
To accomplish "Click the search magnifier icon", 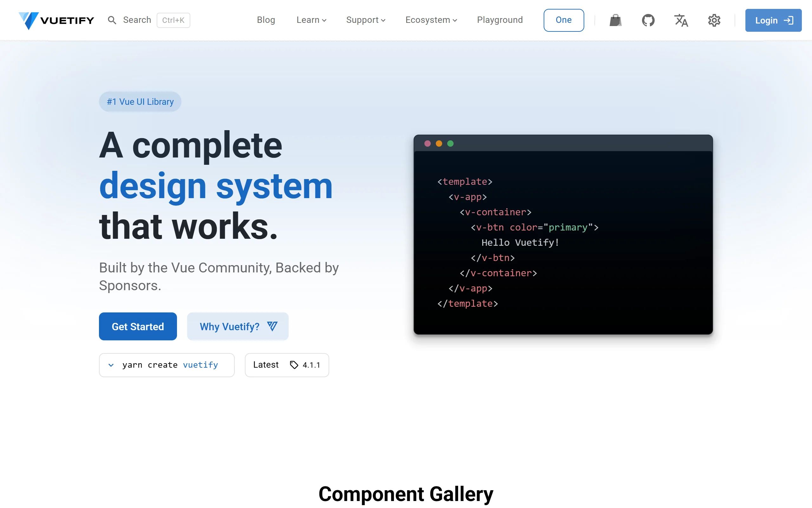I will pyautogui.click(x=112, y=20).
